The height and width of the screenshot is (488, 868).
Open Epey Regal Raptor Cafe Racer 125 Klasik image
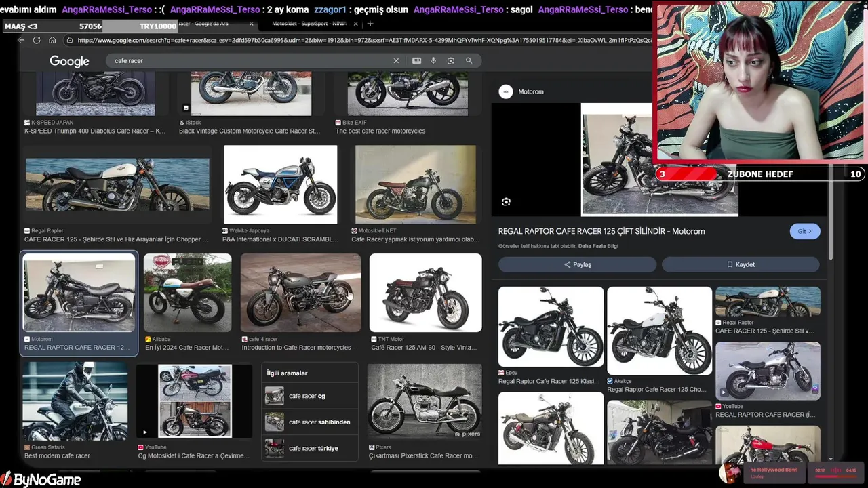(551, 327)
